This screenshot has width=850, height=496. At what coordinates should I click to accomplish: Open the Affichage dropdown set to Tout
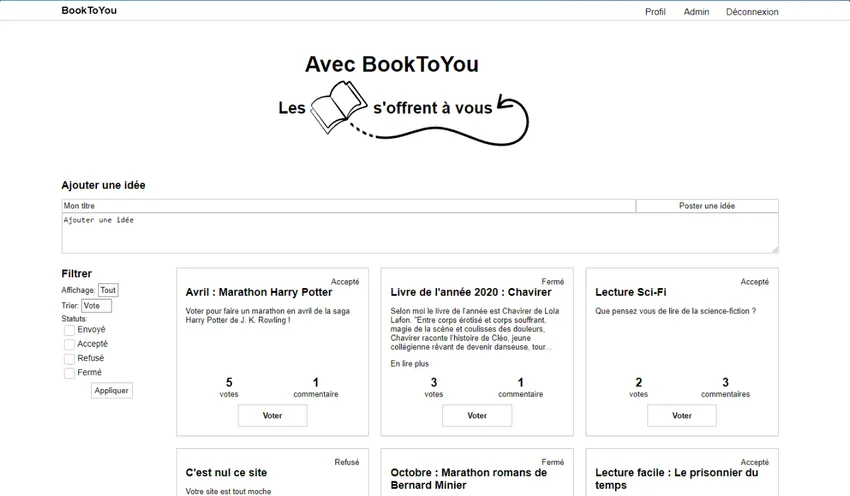click(x=108, y=290)
